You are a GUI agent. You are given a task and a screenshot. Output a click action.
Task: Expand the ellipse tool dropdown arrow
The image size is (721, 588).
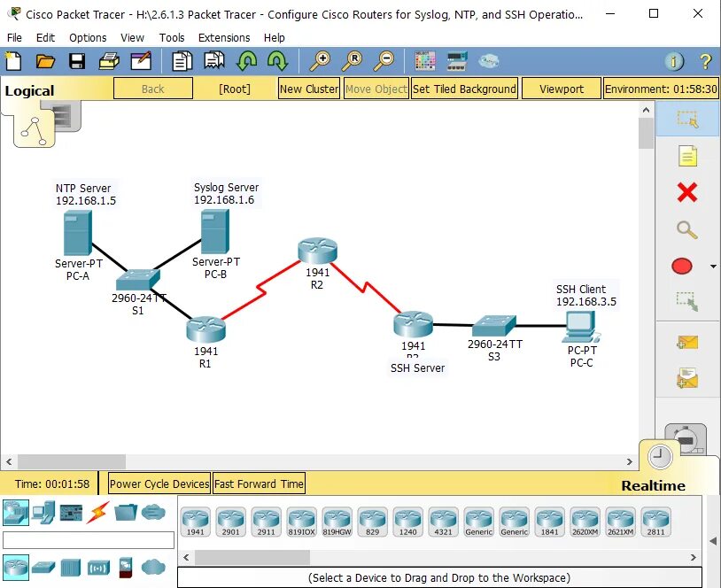713,267
